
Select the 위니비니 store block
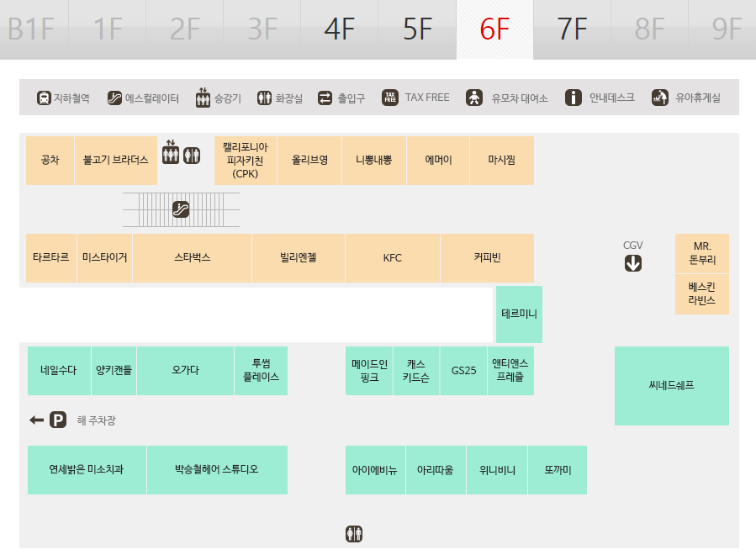coord(497,470)
